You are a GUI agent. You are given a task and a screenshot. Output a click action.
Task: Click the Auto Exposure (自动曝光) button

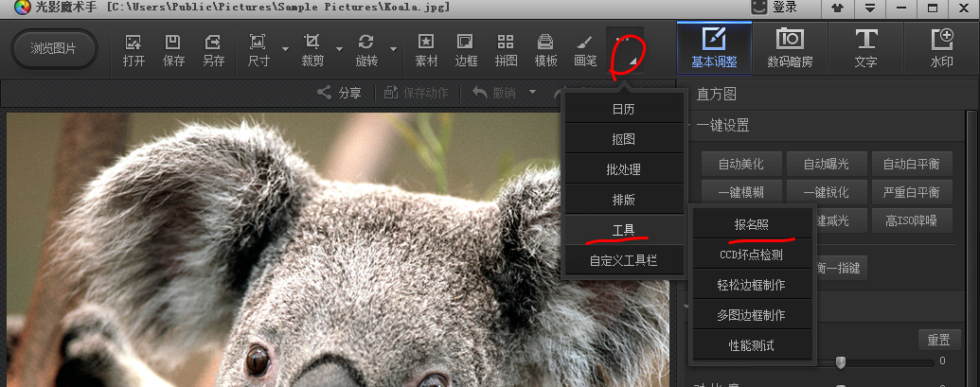(x=827, y=164)
